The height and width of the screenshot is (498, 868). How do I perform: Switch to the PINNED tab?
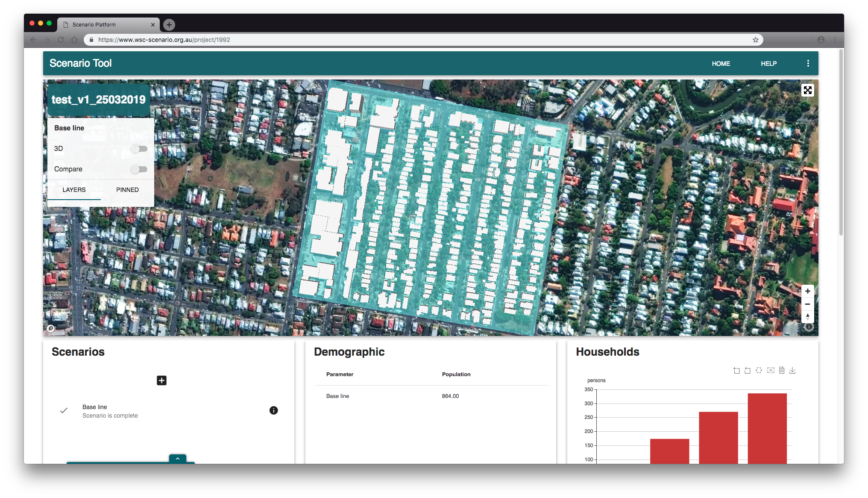(127, 190)
